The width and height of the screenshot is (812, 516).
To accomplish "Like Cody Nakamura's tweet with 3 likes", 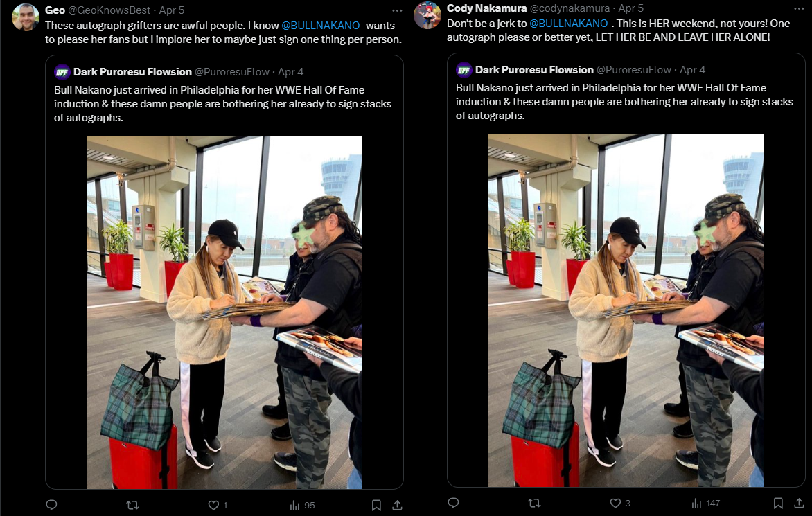I will 620,503.
